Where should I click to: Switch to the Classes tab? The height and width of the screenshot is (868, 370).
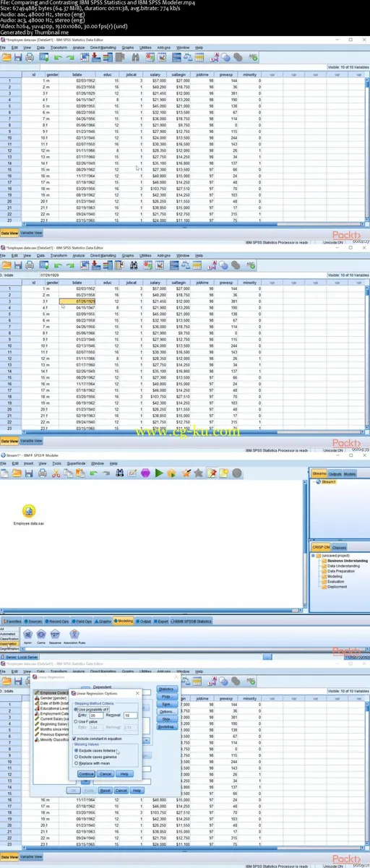[339, 547]
